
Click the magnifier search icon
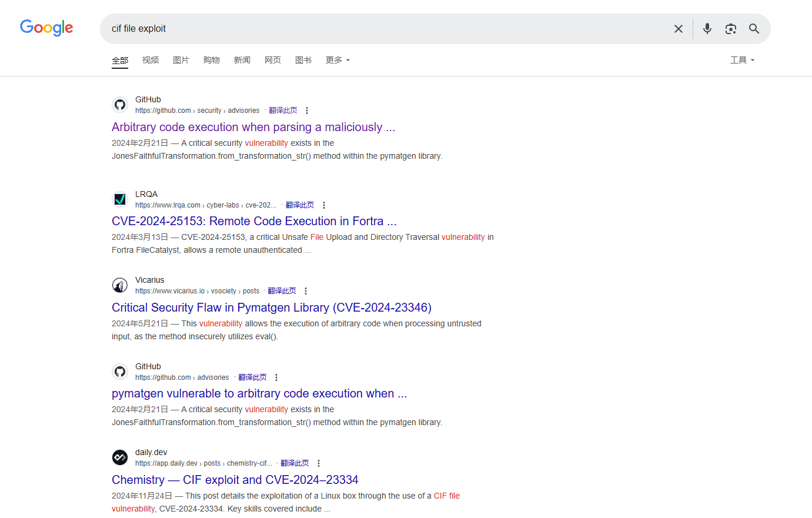tap(754, 29)
